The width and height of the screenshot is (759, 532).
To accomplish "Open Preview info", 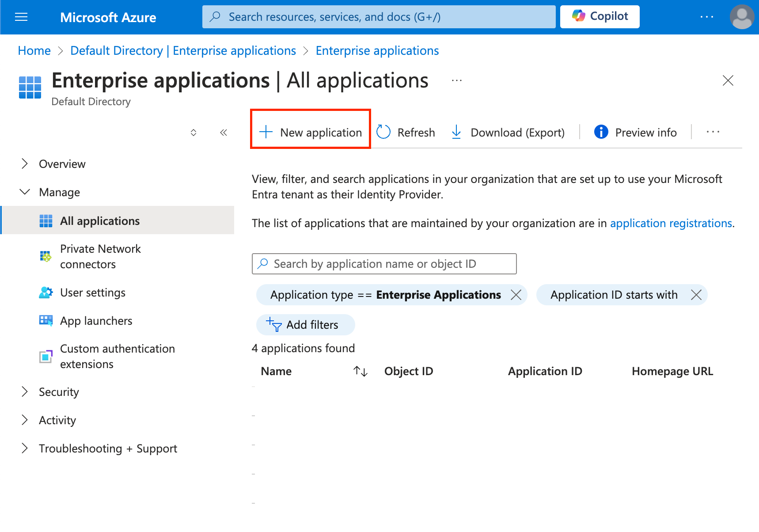I will [635, 133].
